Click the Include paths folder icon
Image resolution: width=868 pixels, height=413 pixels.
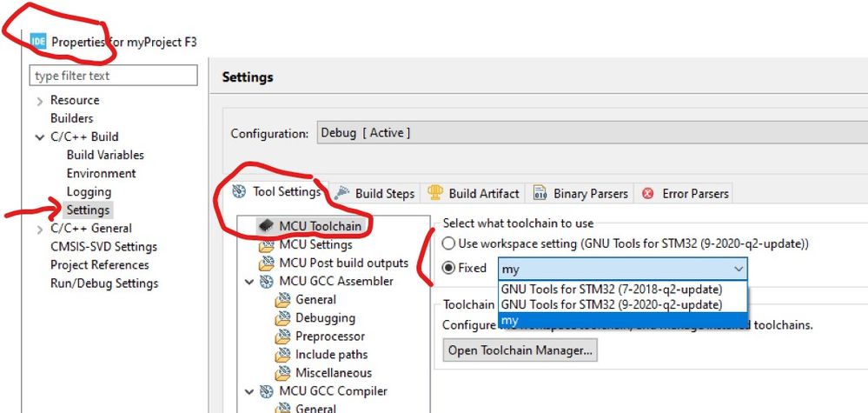click(x=283, y=355)
